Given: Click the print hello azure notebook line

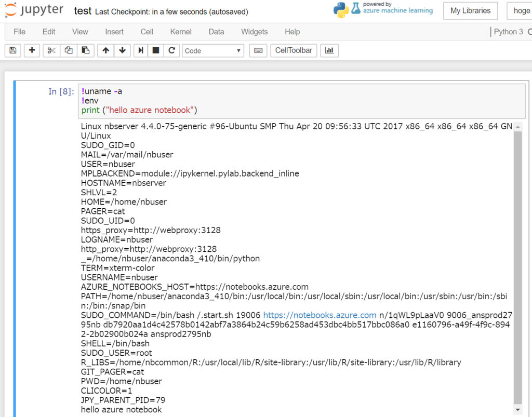Looking at the screenshot, I should coord(139,110).
